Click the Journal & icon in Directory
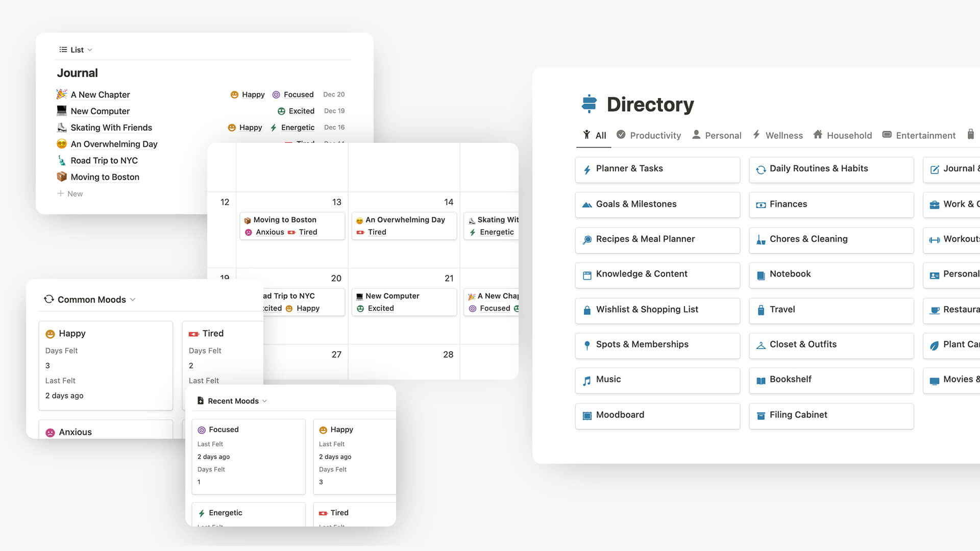Image resolution: width=980 pixels, height=551 pixels. click(935, 169)
